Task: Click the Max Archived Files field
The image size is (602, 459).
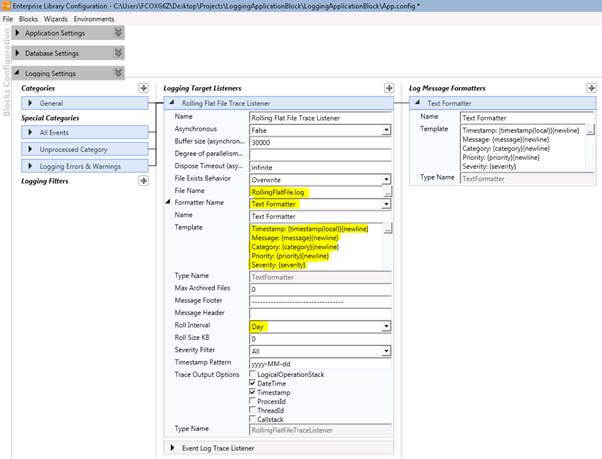Action: tap(321, 289)
